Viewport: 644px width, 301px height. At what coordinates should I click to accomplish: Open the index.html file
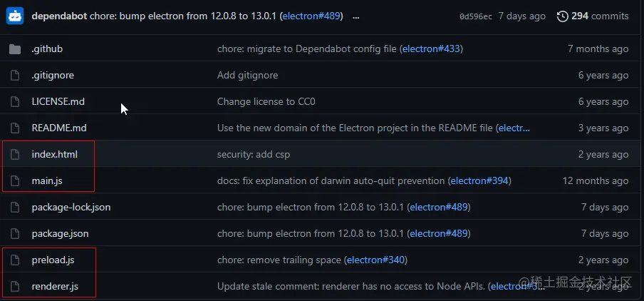pos(54,155)
